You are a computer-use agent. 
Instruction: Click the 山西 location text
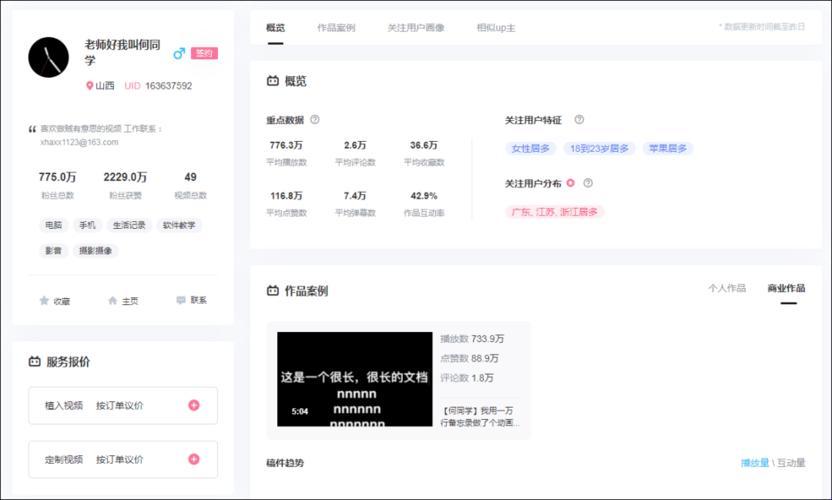pyautogui.click(x=105, y=85)
